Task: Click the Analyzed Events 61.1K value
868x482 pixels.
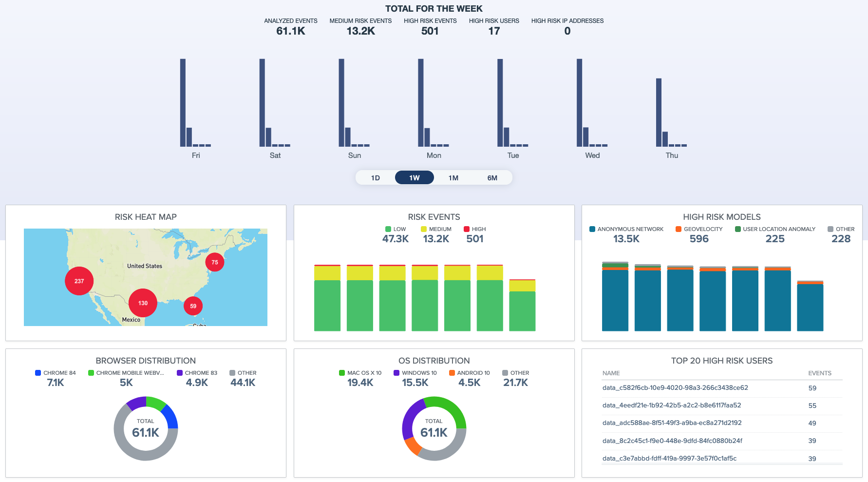Action: click(x=291, y=31)
